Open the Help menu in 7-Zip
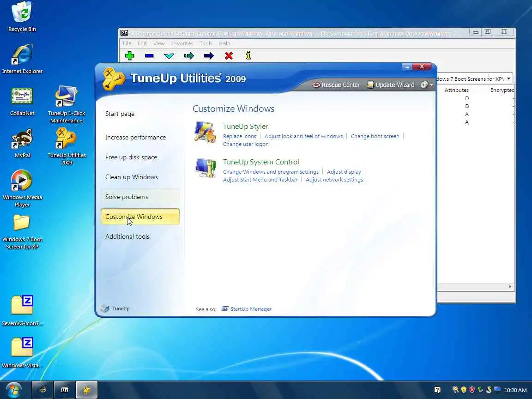Image resolution: width=532 pixels, height=399 pixels. (x=224, y=43)
